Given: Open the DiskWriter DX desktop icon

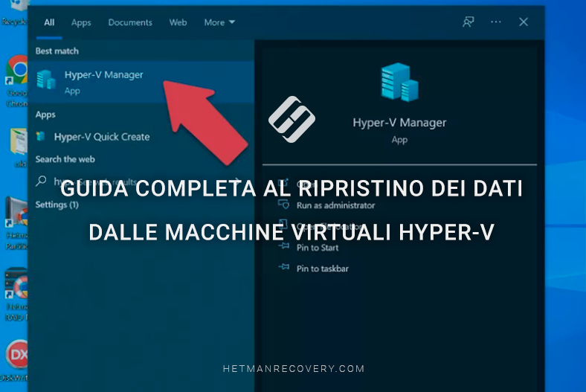Looking at the screenshot, I should [15, 361].
